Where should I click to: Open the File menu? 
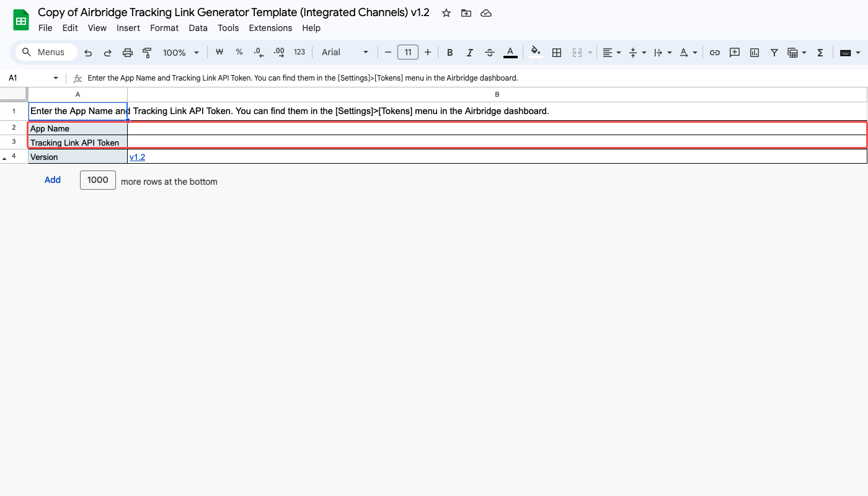point(45,28)
